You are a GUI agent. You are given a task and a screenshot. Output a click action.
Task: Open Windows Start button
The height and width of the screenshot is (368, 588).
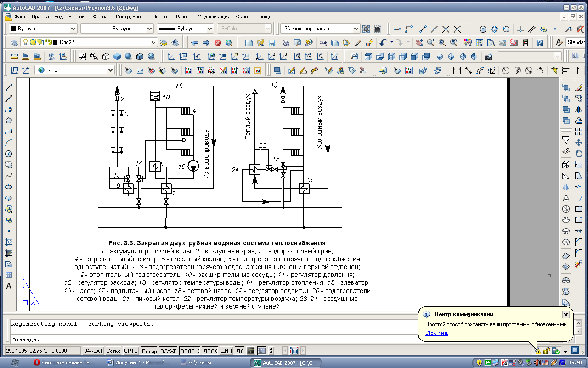pyautogui.click(x=16, y=362)
